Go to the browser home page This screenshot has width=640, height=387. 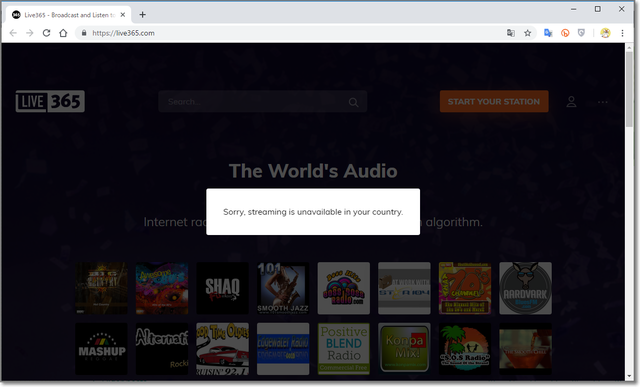click(63, 33)
